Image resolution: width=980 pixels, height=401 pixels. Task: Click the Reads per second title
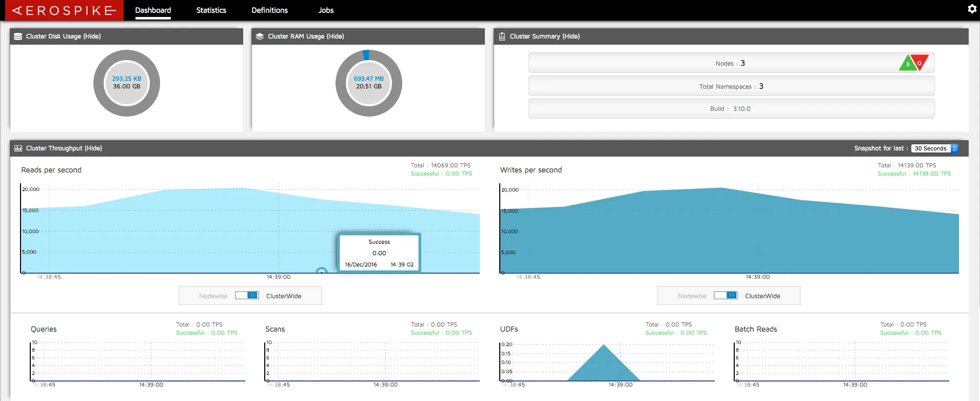[x=51, y=170]
